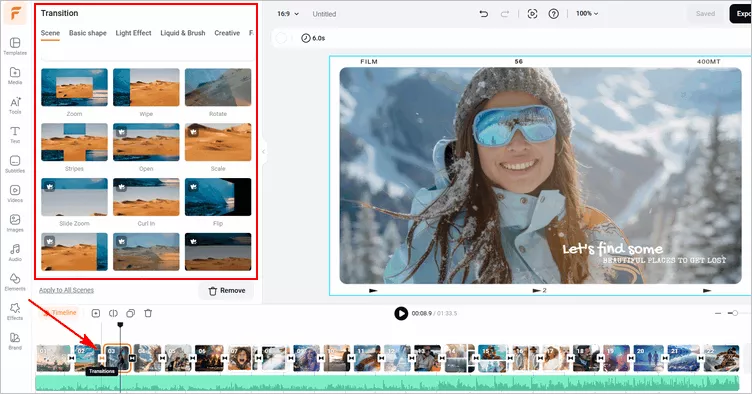Click the transition icon between scenes 01 and 02
The image size is (752, 394).
pos(71,358)
